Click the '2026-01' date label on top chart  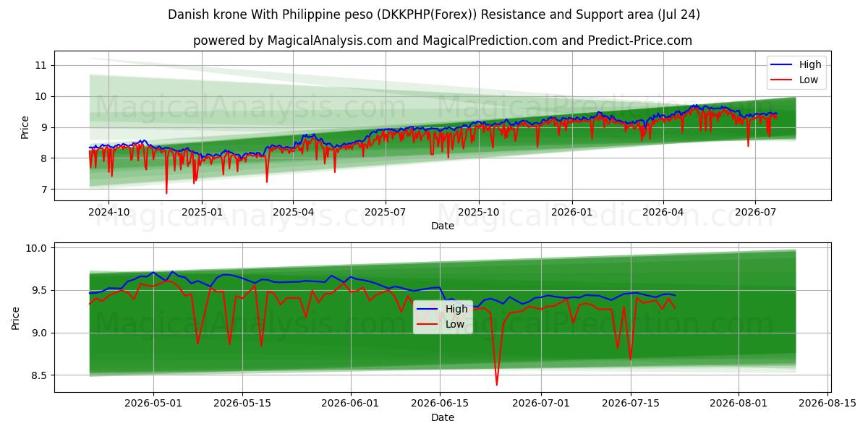click(571, 213)
